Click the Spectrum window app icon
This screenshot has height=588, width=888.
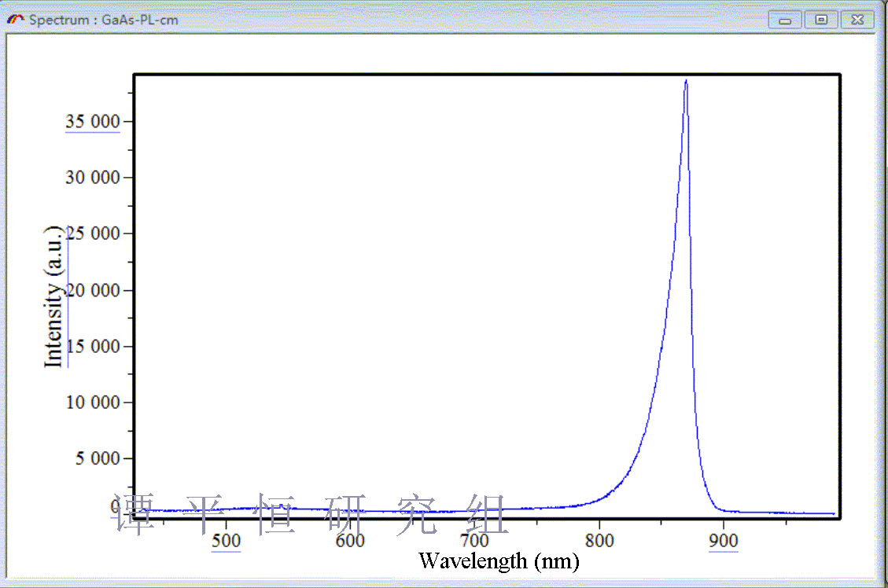(x=16, y=20)
